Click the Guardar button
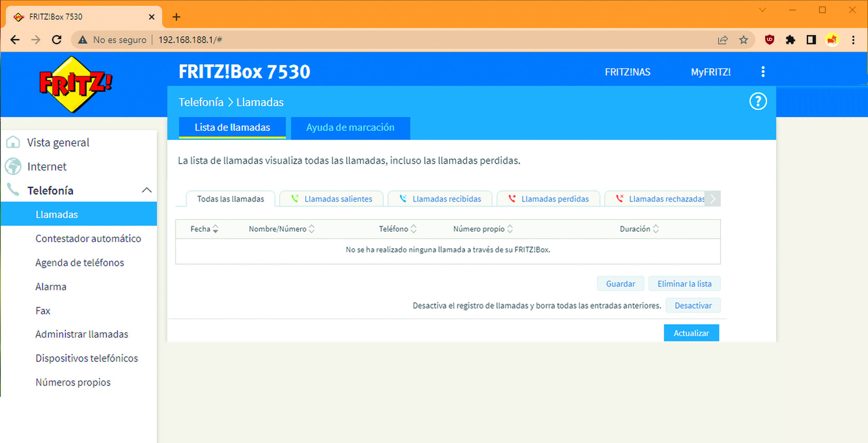Viewport: 868px width, 443px height. (x=620, y=284)
